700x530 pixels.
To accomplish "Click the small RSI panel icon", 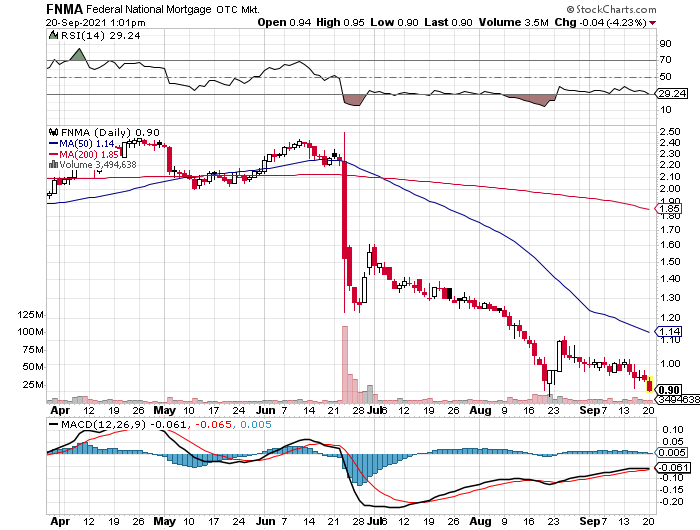I will pos(54,35).
